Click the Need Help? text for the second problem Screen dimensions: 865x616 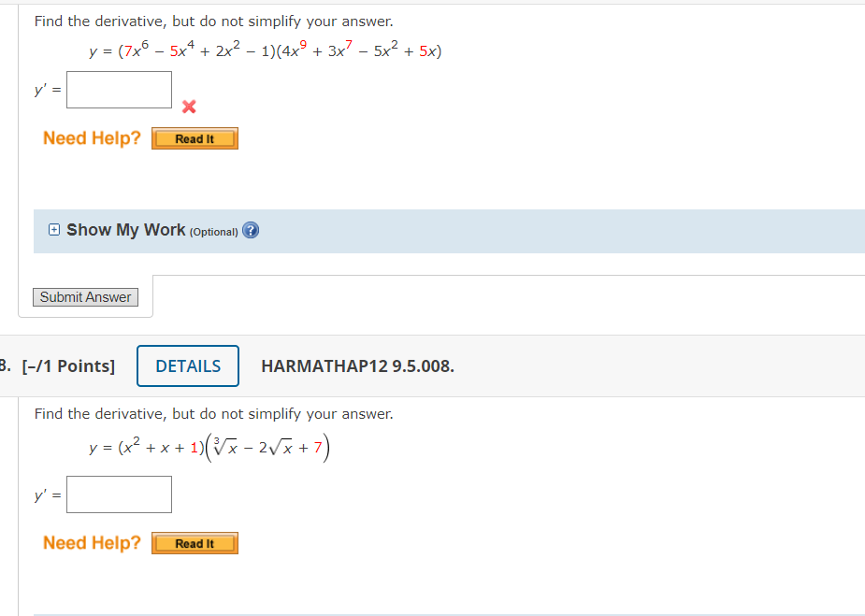pos(91,542)
